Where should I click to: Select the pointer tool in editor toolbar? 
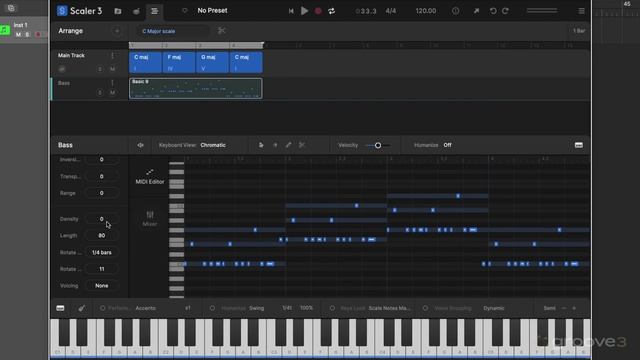261,145
